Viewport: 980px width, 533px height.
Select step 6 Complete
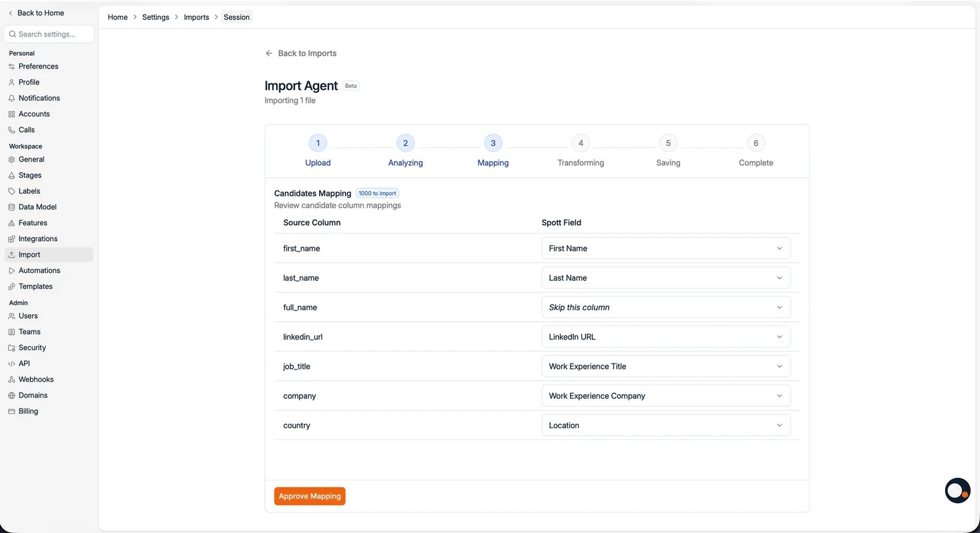(756, 151)
